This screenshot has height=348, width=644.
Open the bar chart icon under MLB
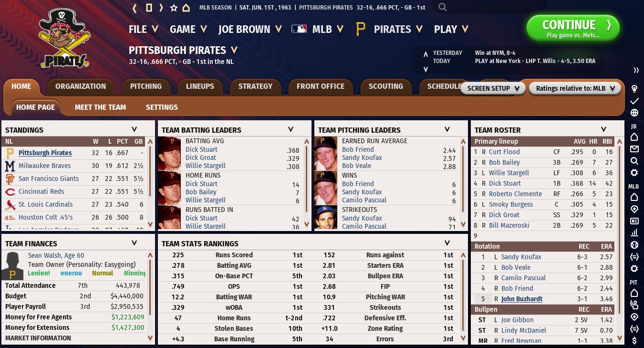click(634, 232)
